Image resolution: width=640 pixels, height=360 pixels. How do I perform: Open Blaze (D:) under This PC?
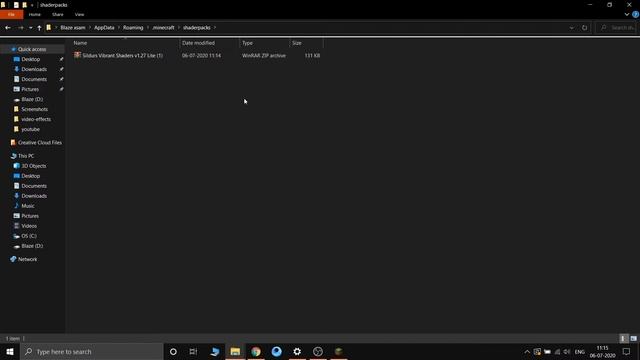[32, 246]
